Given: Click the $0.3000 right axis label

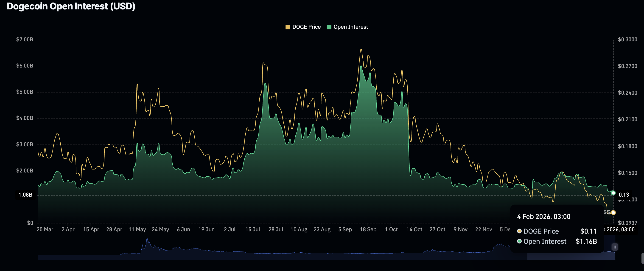Looking at the screenshot, I should (x=627, y=40).
